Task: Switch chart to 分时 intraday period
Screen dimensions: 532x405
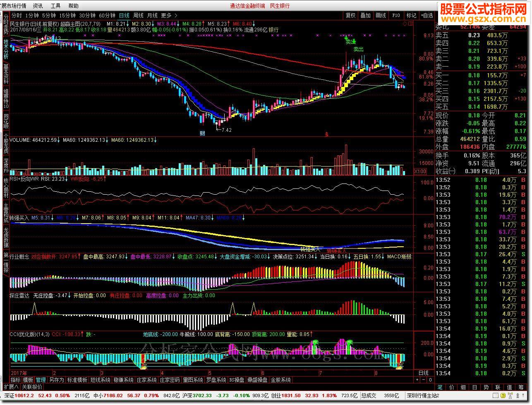Action: (17, 15)
